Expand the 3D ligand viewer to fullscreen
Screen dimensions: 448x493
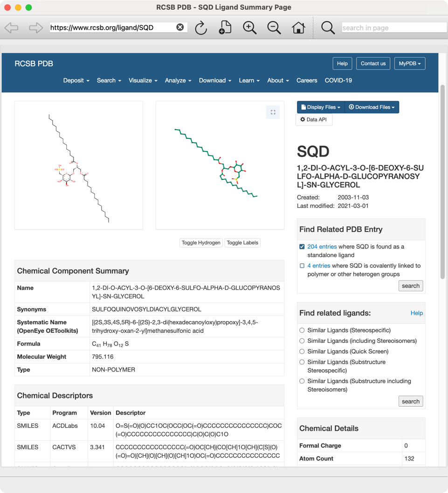(273, 112)
